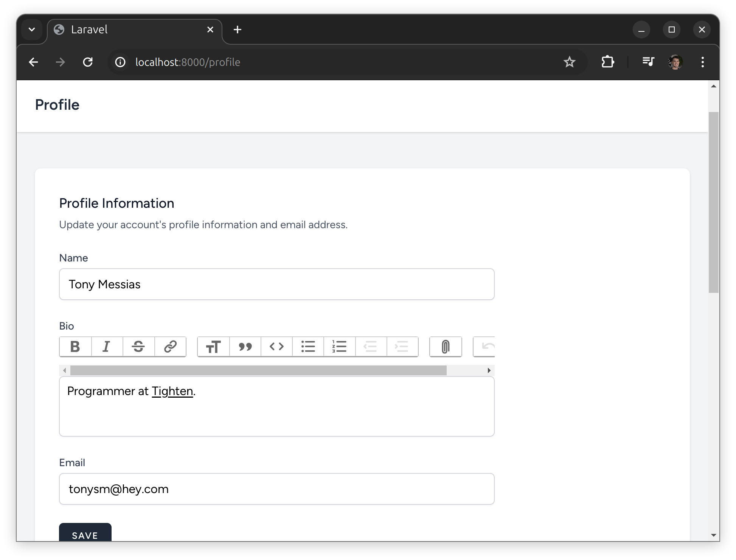The height and width of the screenshot is (560, 736).
Task: Close the Laravel tab
Action: click(x=210, y=30)
